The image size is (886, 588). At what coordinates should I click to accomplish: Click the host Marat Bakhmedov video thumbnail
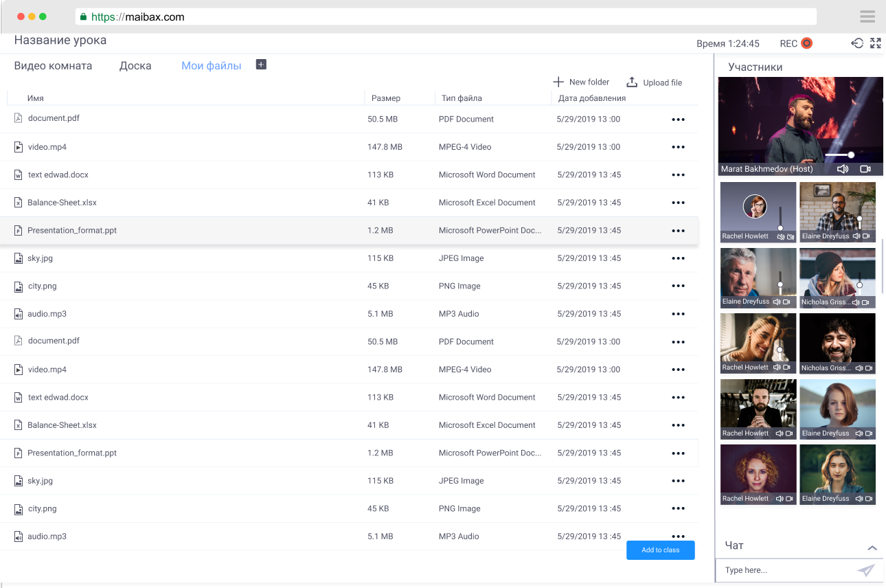click(801, 126)
